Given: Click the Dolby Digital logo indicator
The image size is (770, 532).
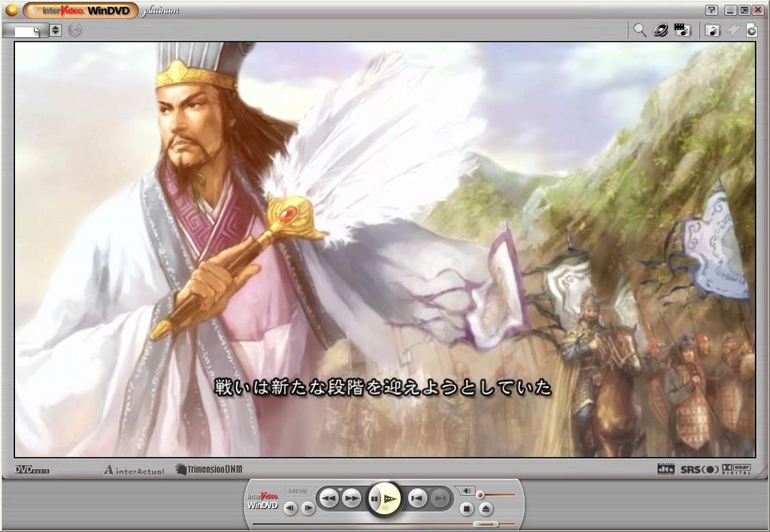Looking at the screenshot, I should 736,469.
